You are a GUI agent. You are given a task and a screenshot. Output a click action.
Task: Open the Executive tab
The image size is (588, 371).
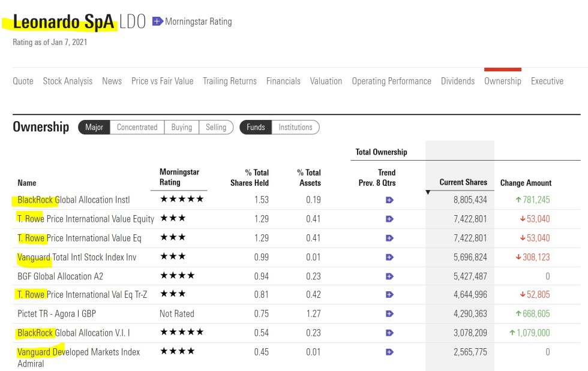[x=547, y=81]
